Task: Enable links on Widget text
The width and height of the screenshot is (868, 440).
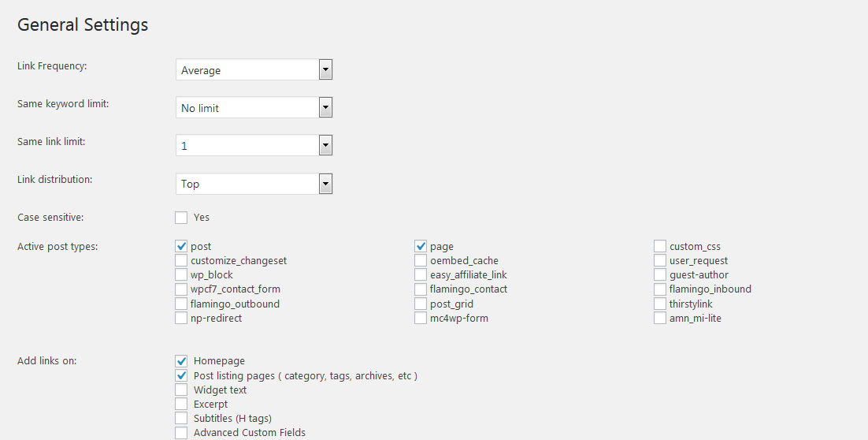Action: click(x=182, y=390)
